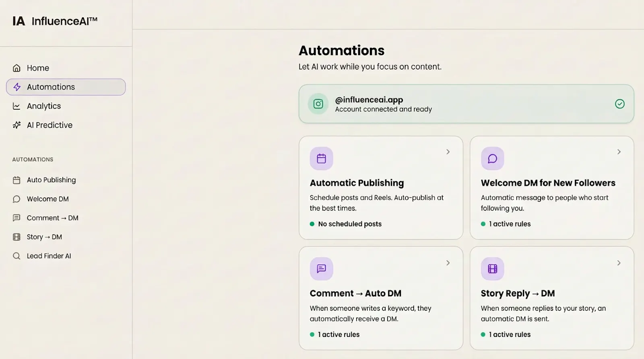Screen dimensions: 644x359
Task: Open Auto Publishing sidebar item
Action: [66, 180]
